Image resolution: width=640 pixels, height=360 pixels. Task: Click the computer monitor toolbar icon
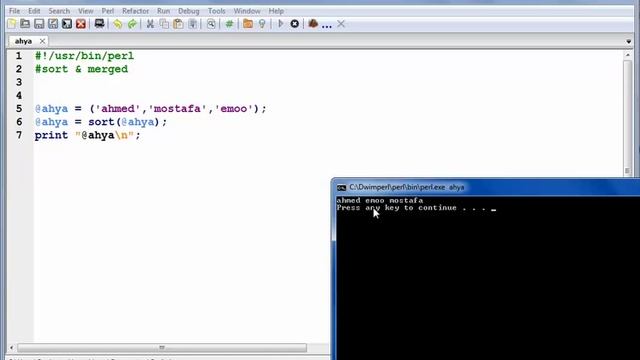(x=99, y=24)
